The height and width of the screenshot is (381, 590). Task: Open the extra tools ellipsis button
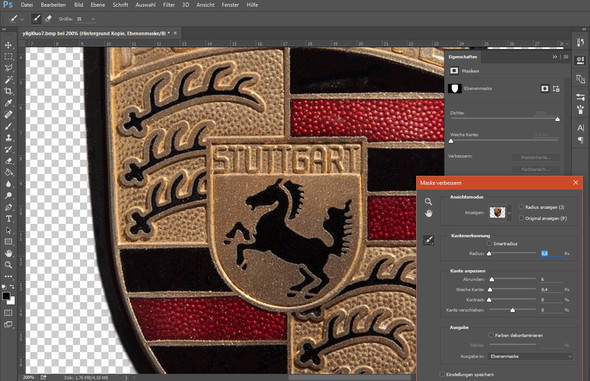click(x=8, y=276)
